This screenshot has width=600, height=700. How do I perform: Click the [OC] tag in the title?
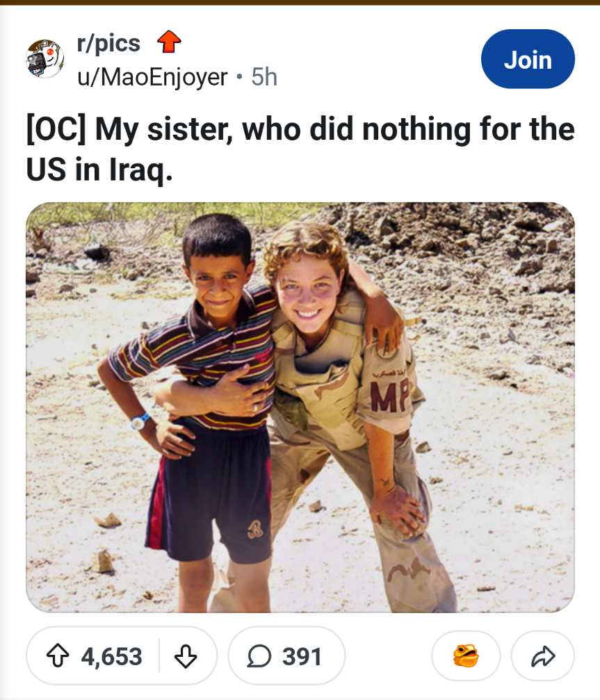click(x=56, y=131)
